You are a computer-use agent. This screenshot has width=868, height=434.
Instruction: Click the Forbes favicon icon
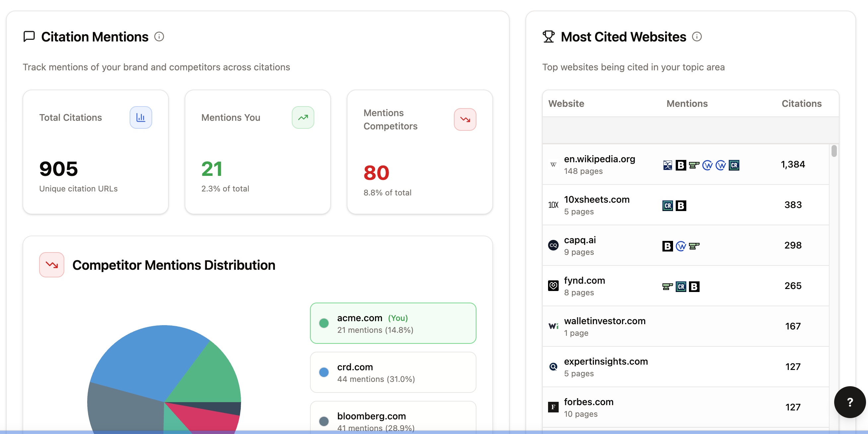click(x=553, y=407)
